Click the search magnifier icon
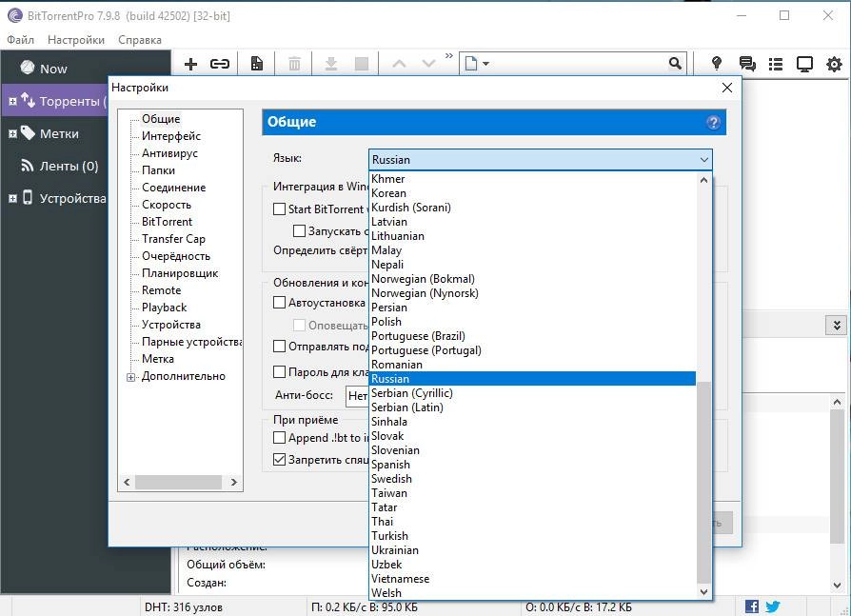The image size is (851, 616). pyautogui.click(x=675, y=64)
